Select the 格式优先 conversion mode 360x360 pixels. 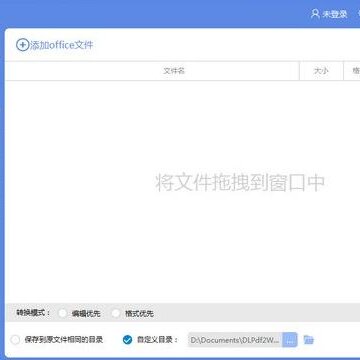(116, 313)
